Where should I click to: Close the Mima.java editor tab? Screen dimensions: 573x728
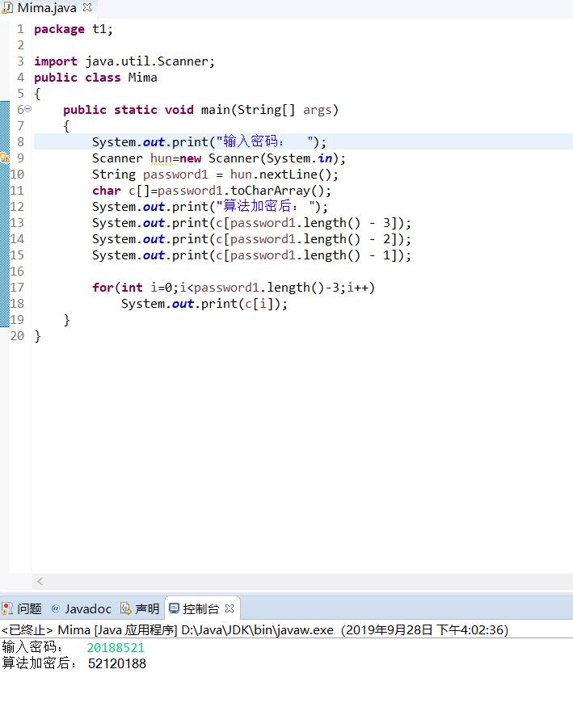[86, 7]
